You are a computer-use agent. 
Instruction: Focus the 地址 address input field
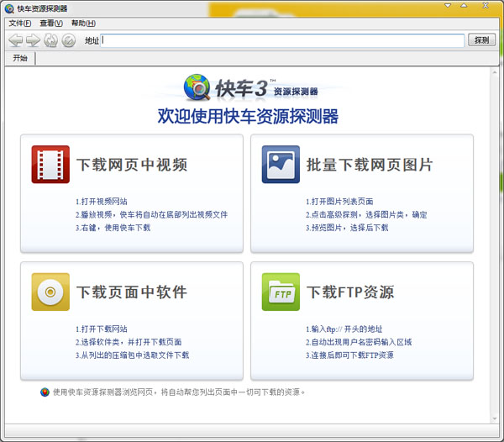[x=282, y=40]
